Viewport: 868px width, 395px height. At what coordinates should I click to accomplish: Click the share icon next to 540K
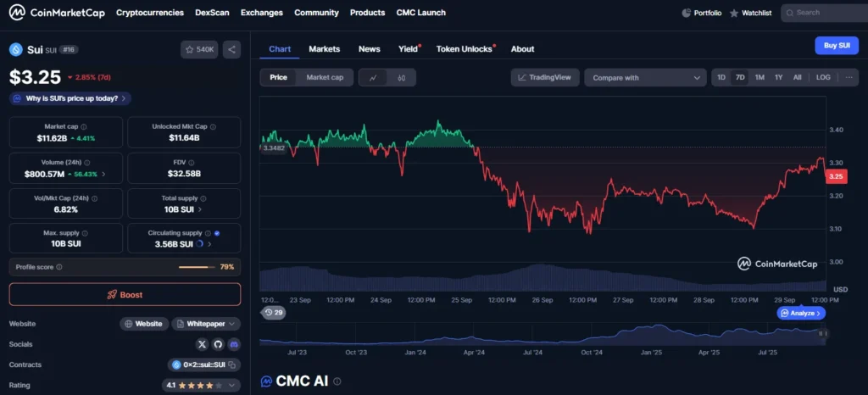tap(231, 50)
